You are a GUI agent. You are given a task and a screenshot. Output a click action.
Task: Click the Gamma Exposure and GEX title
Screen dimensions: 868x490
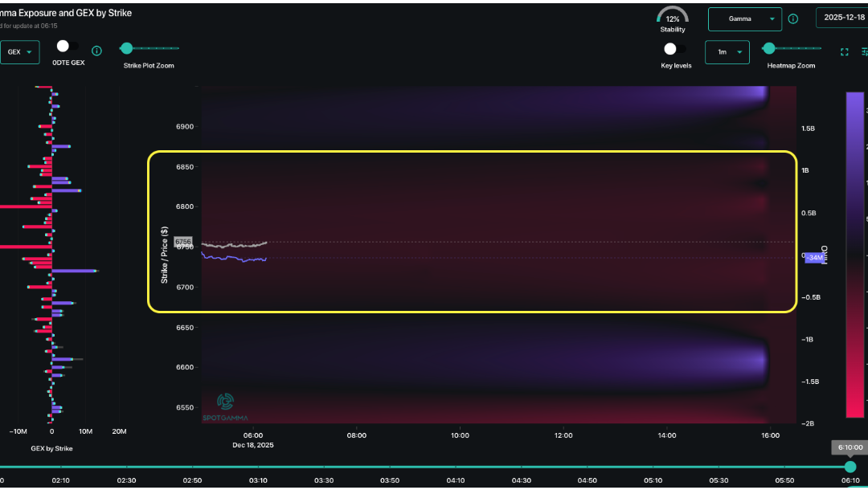tap(66, 13)
